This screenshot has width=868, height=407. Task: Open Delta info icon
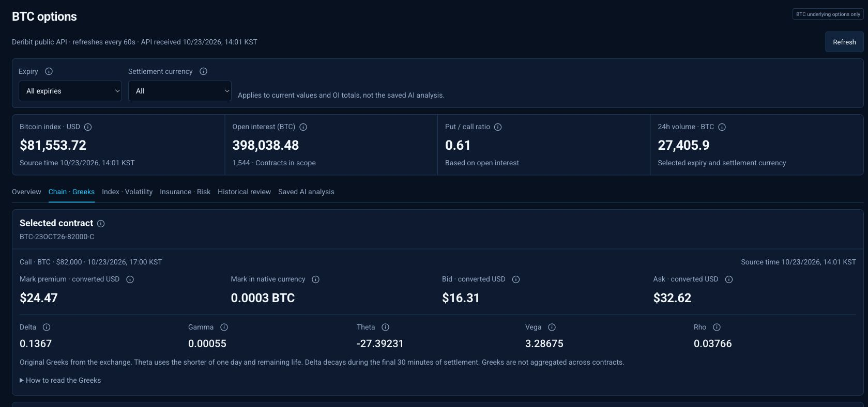(x=47, y=327)
